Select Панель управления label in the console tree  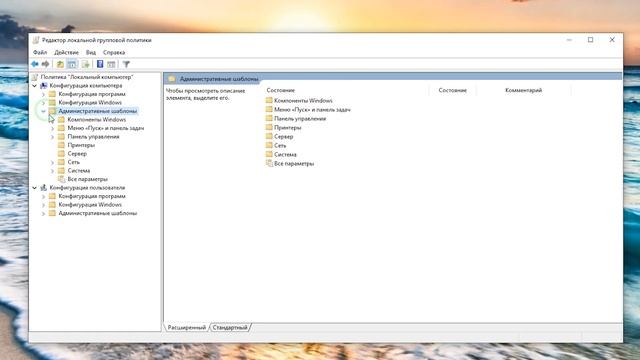click(x=93, y=137)
